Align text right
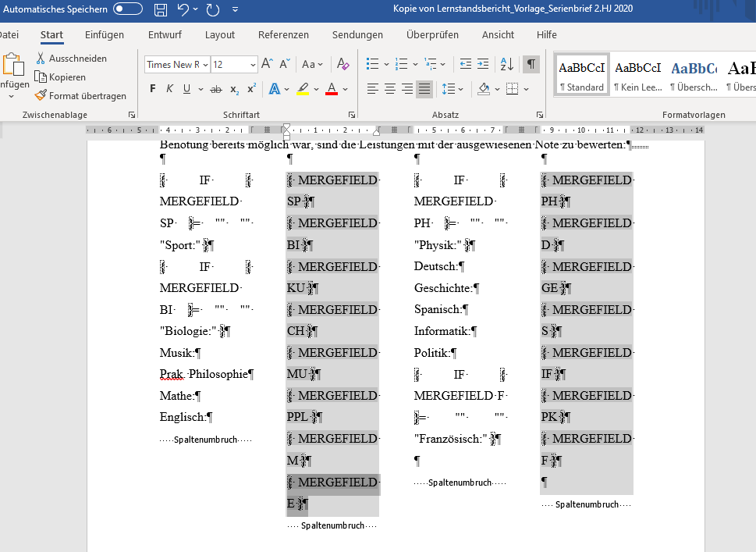756x552 pixels. pos(407,89)
